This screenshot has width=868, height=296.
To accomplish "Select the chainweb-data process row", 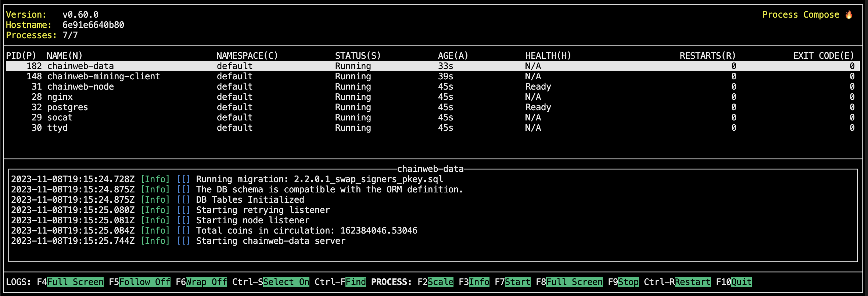I will pyautogui.click(x=433, y=66).
